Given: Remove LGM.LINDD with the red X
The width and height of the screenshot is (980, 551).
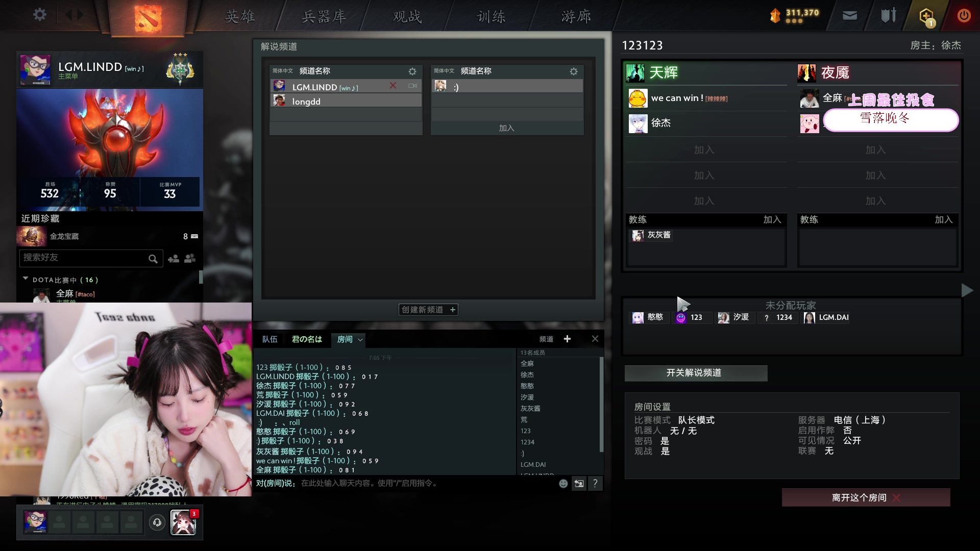Looking at the screenshot, I should 393,86.
